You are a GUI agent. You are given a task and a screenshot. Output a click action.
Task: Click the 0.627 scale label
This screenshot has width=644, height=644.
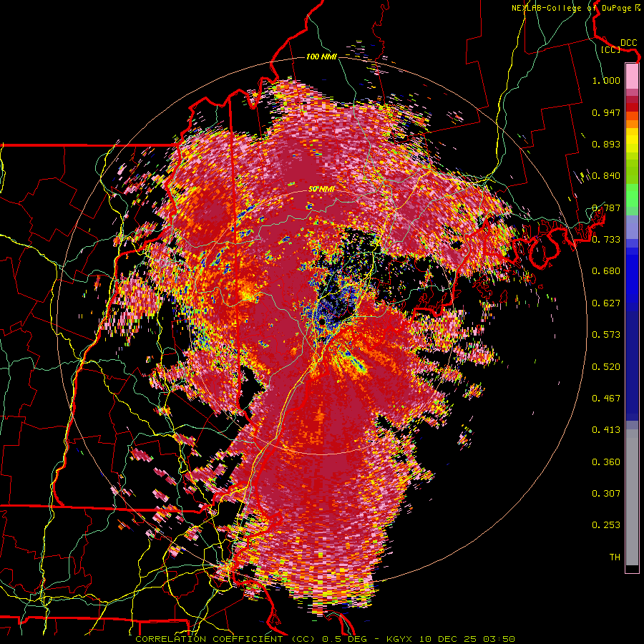pyautogui.click(x=606, y=303)
